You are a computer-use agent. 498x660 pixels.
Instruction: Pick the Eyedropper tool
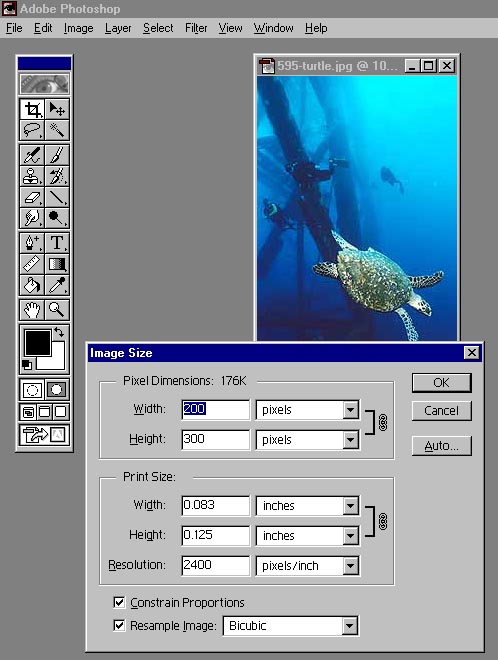point(57,285)
